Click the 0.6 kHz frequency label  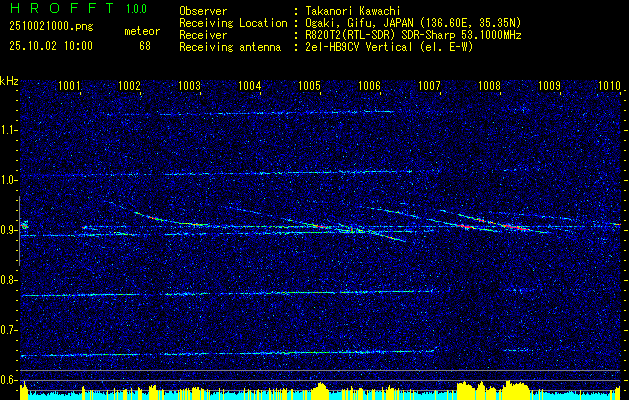tap(8, 380)
